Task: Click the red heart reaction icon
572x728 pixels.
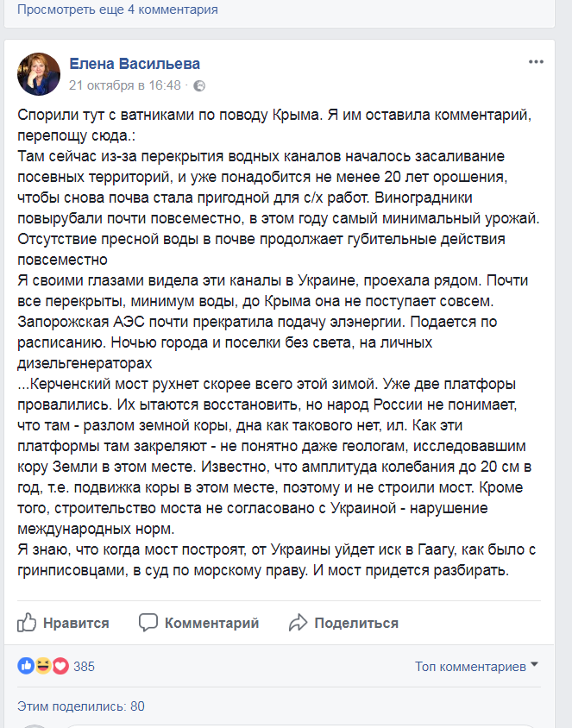Action: (60, 666)
